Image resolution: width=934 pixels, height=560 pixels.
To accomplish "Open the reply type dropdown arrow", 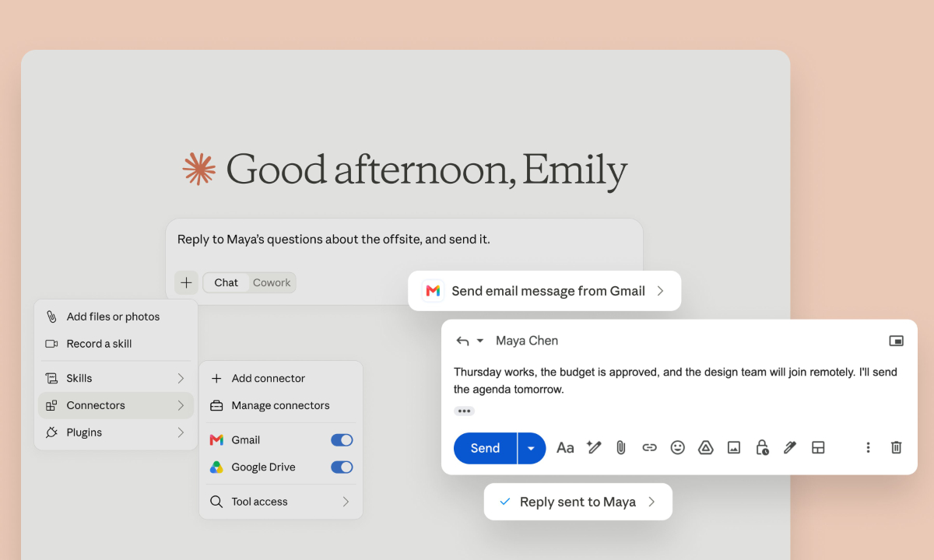I will pyautogui.click(x=480, y=341).
